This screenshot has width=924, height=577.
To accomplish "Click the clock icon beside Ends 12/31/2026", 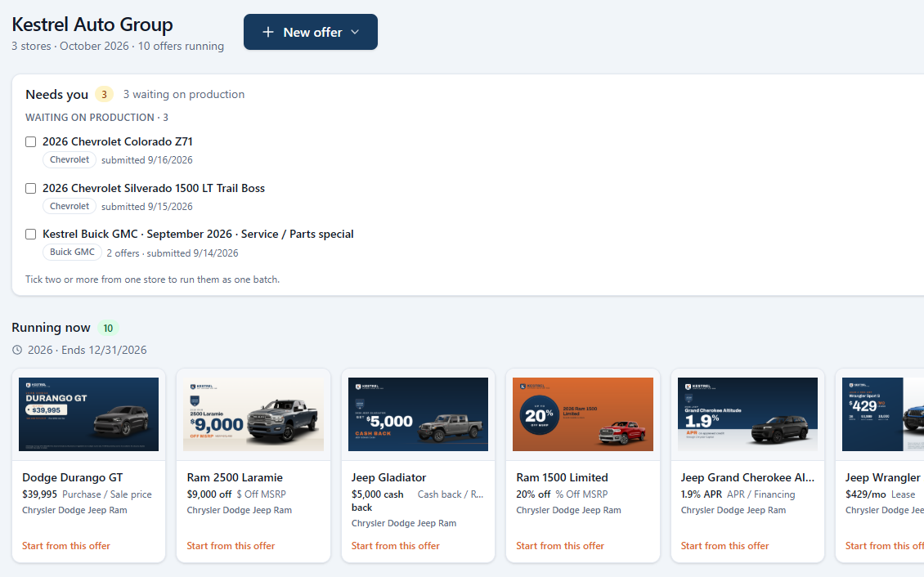I will coord(18,351).
